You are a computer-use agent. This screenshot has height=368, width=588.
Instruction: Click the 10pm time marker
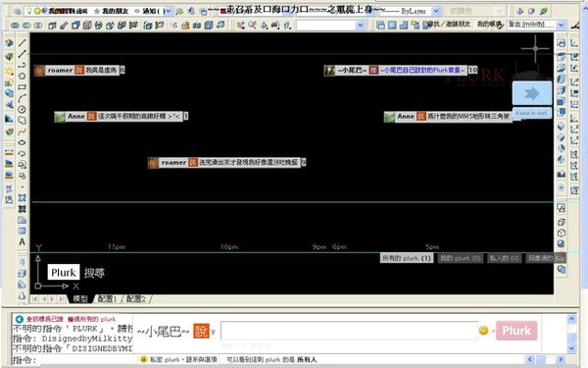229,246
